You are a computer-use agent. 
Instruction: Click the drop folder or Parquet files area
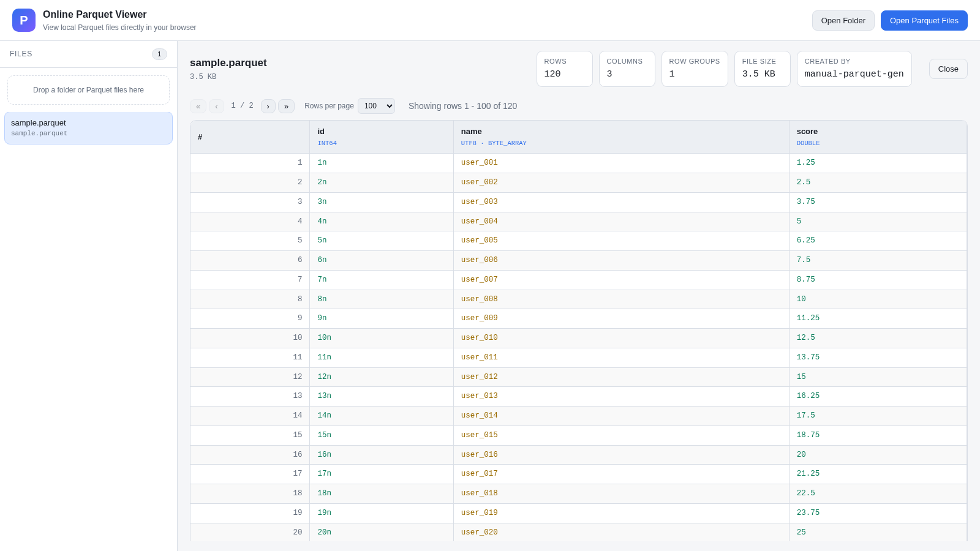pyautogui.click(x=88, y=90)
